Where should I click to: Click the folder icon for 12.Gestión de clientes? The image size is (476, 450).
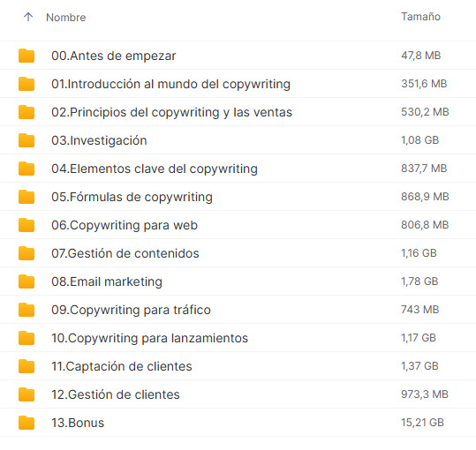click(x=26, y=394)
